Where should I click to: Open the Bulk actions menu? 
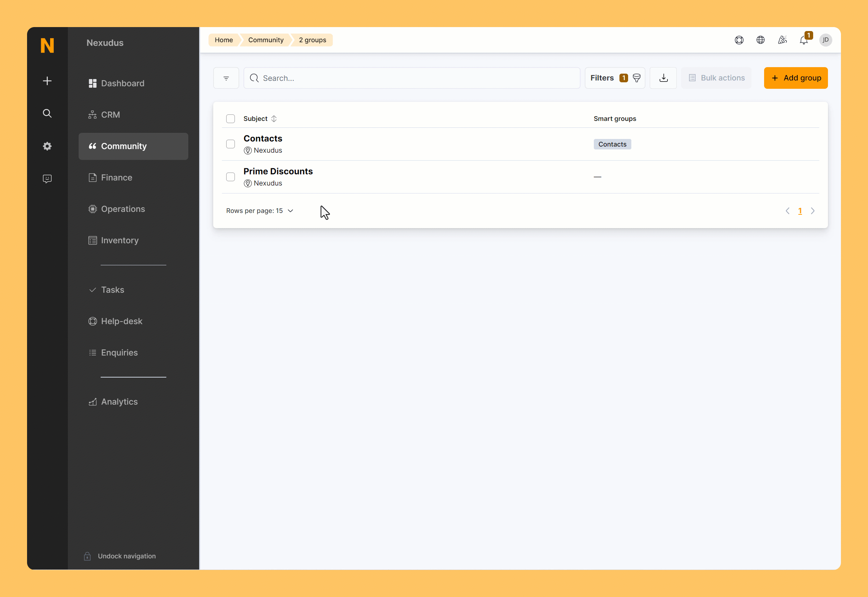pos(716,78)
